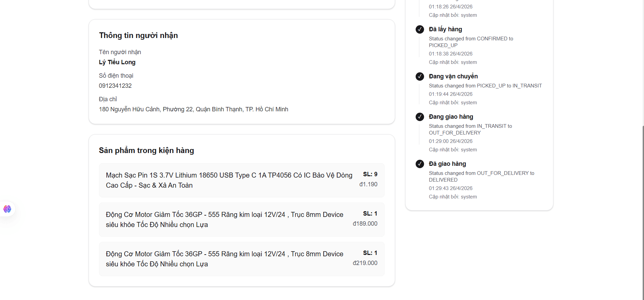Select heading Sản phẩm trong kiện hàng
Image resolution: width=644 pixels, height=300 pixels.
click(147, 150)
